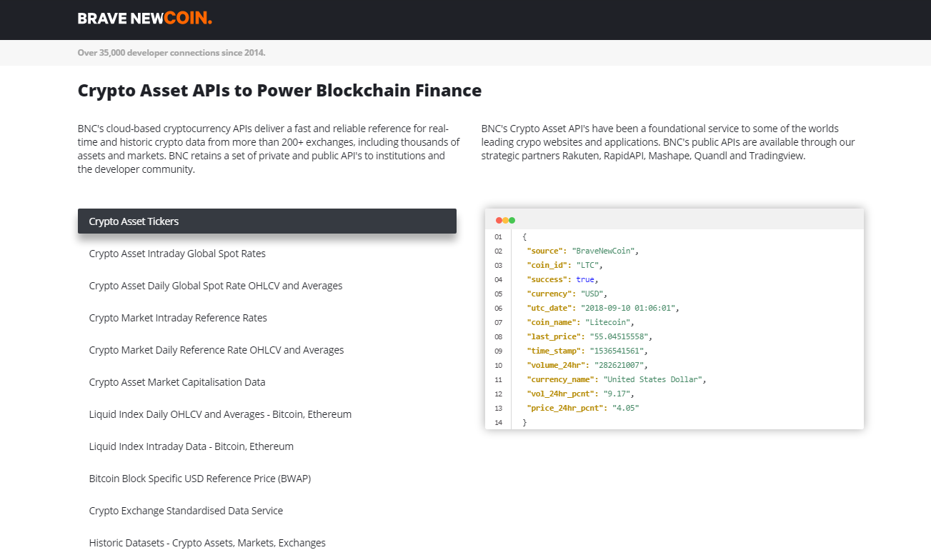The image size is (931, 560).
Task: Click the "55.04515558" last_price value
Action: pyautogui.click(x=619, y=336)
